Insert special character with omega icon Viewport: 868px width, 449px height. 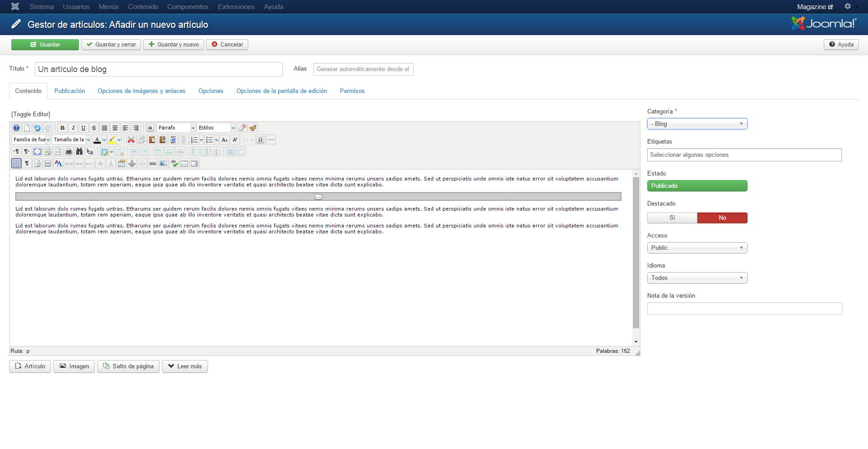(260, 139)
